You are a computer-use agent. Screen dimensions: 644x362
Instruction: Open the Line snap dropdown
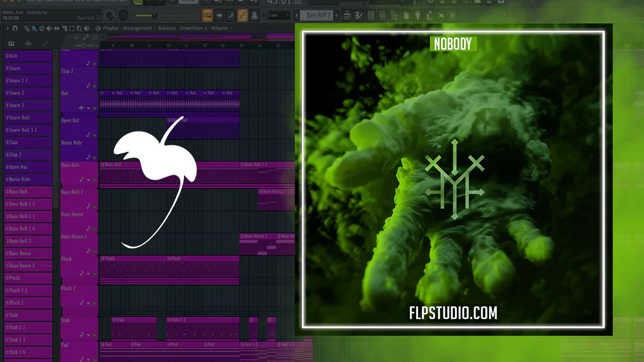pos(279,15)
